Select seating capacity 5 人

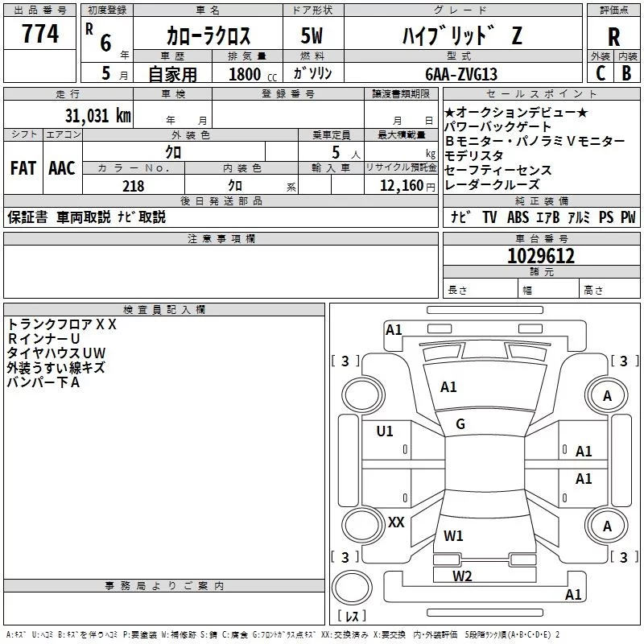pyautogui.click(x=346, y=153)
